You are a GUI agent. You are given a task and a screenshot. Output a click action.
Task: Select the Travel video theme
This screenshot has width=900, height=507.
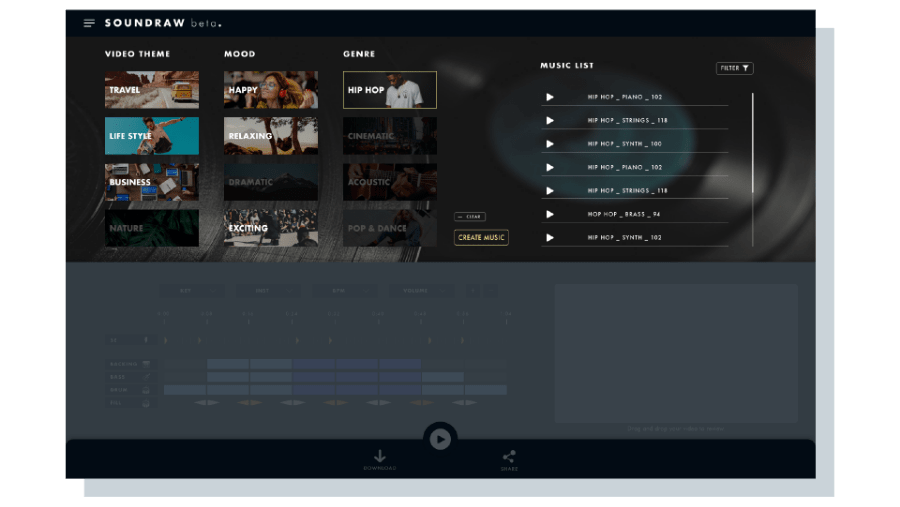[x=152, y=90]
